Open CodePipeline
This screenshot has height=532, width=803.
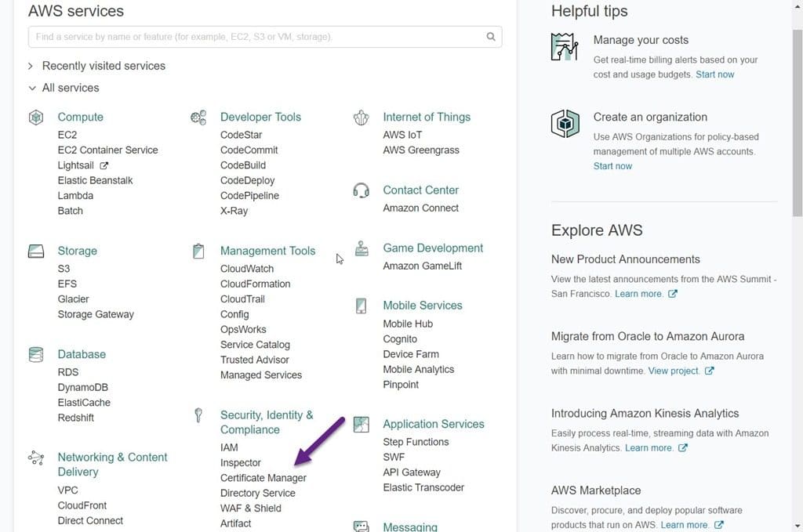coord(249,196)
